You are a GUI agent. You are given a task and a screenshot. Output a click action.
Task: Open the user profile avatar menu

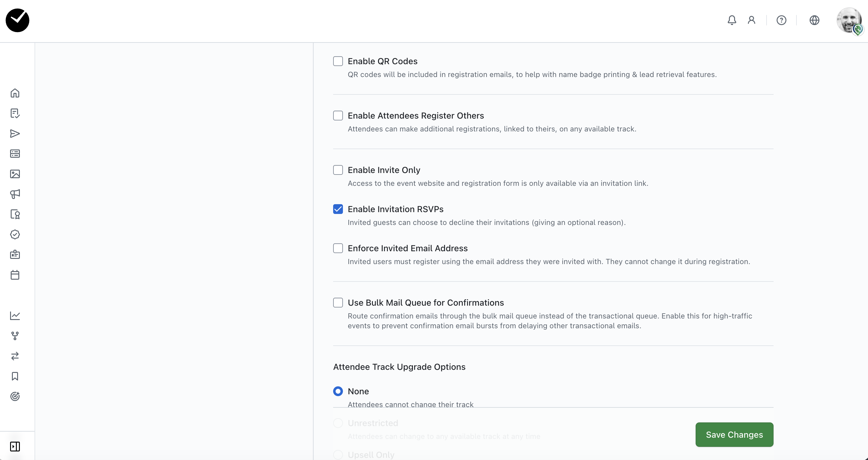(848, 20)
